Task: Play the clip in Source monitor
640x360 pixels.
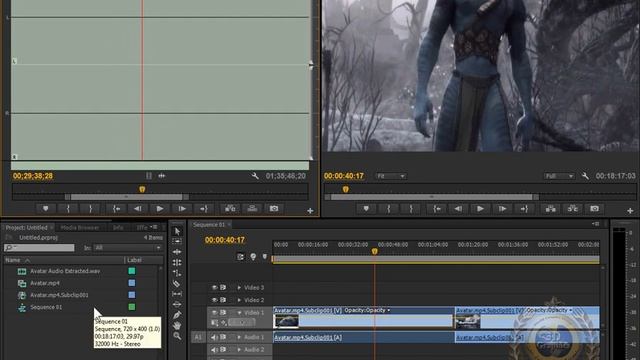Action: coord(160,209)
